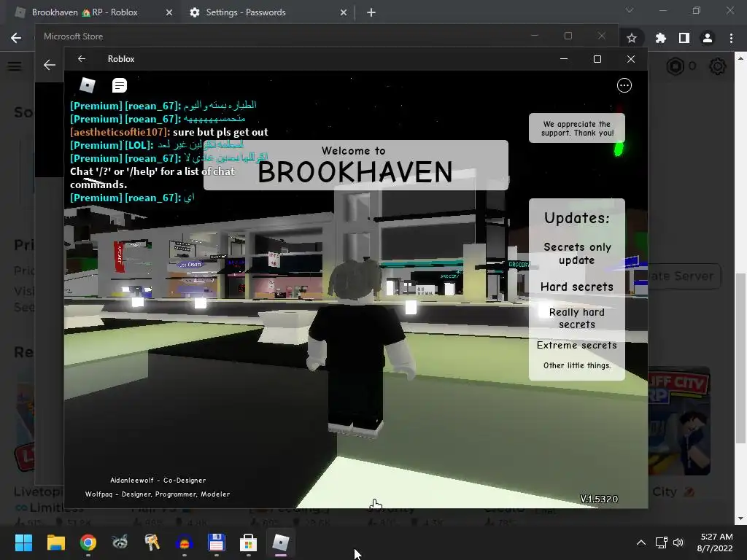Viewport: 747px width, 560px height.
Task: Open the Robux balance icon
Action: pyautogui.click(x=675, y=66)
